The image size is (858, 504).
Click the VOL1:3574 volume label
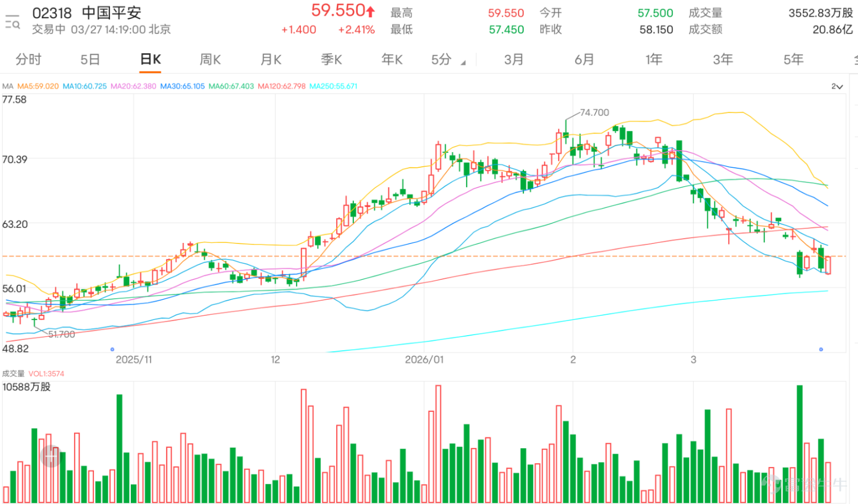(46, 374)
